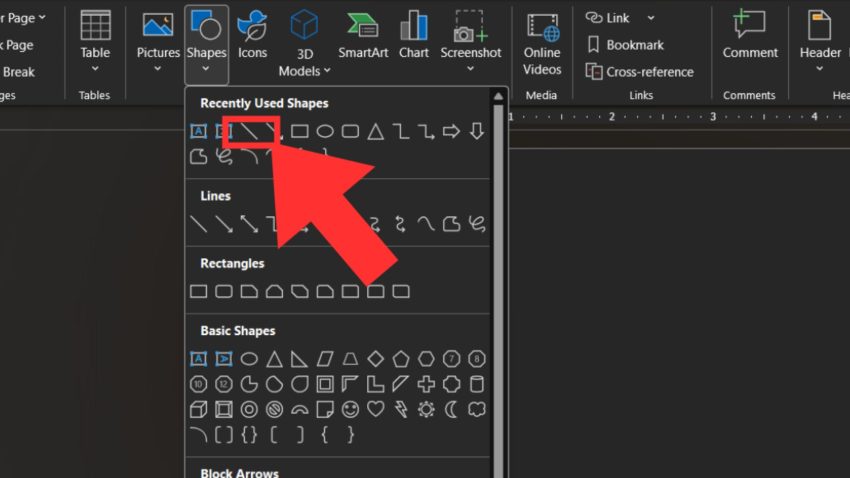The height and width of the screenshot is (478, 850).
Task: Select the Line shape in Recently Used Shapes
Action: (x=248, y=131)
